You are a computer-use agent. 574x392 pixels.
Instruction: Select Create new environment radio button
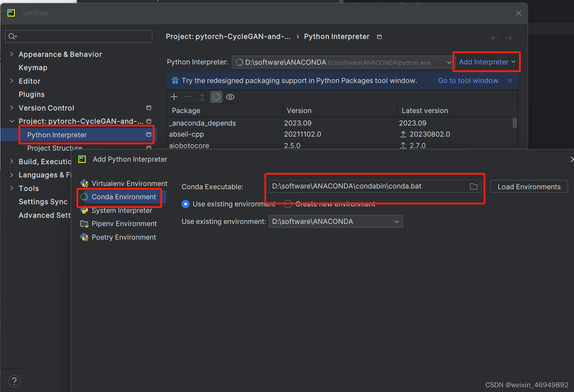pyautogui.click(x=288, y=204)
